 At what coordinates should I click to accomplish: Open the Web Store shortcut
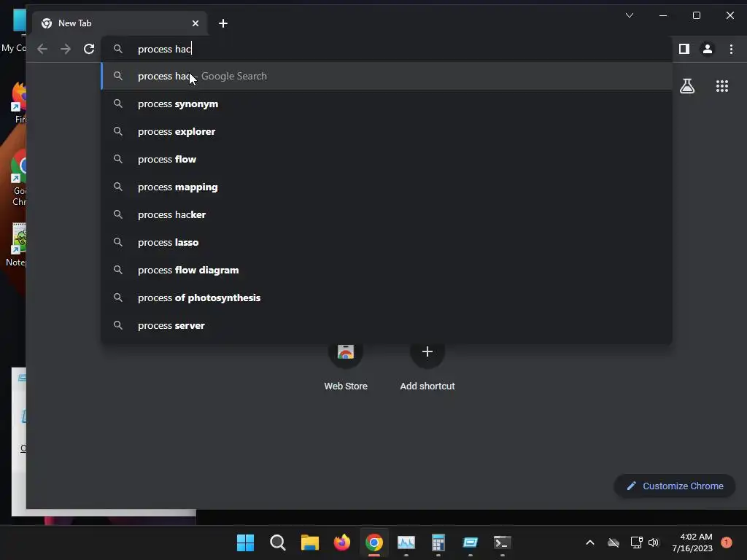[346, 366]
